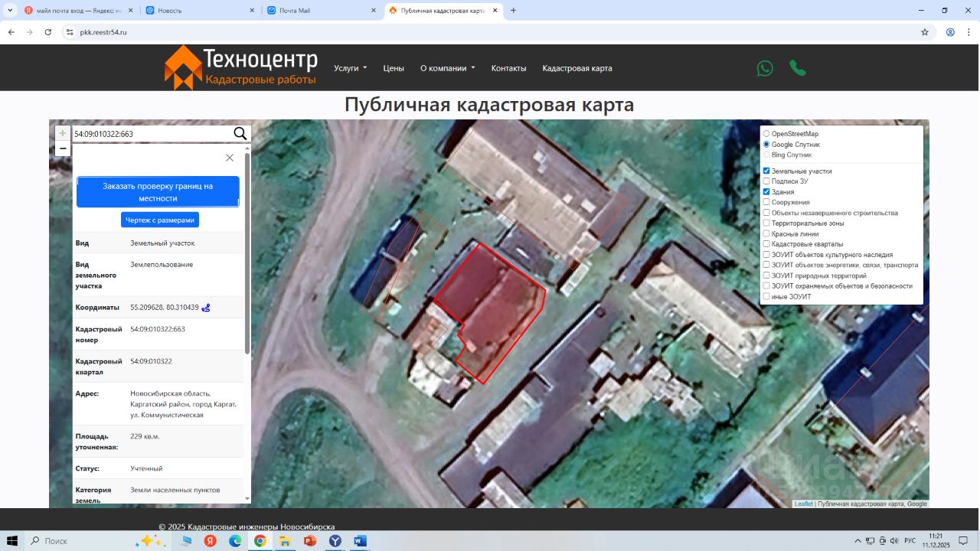The height and width of the screenshot is (551, 980).
Task: Go back to previous page
Action: click(11, 32)
